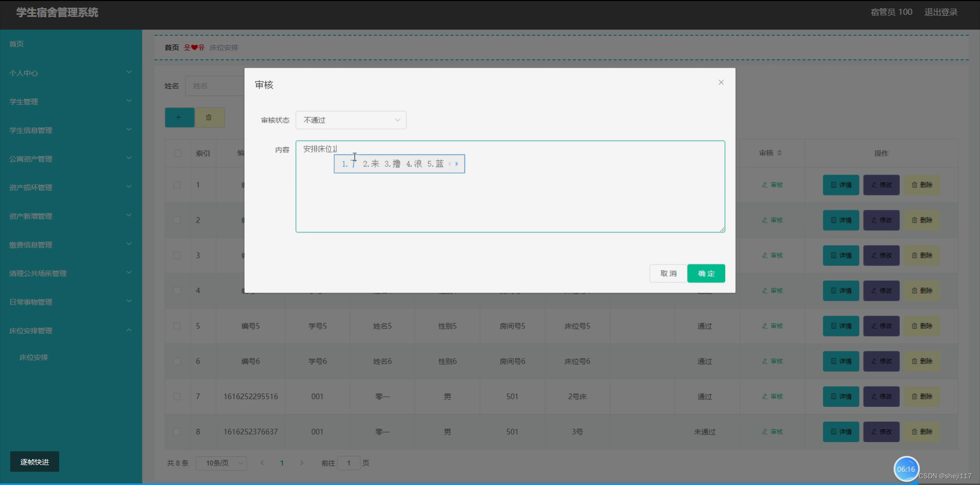Click 删除 delete button for row 5
980x485 pixels.
point(922,326)
